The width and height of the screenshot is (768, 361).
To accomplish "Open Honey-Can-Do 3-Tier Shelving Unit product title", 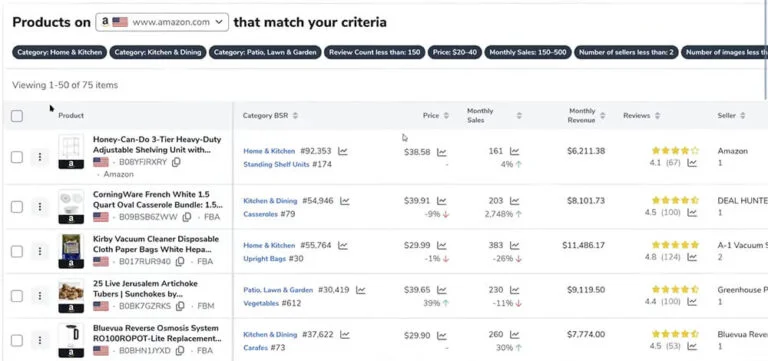I will point(157,144).
